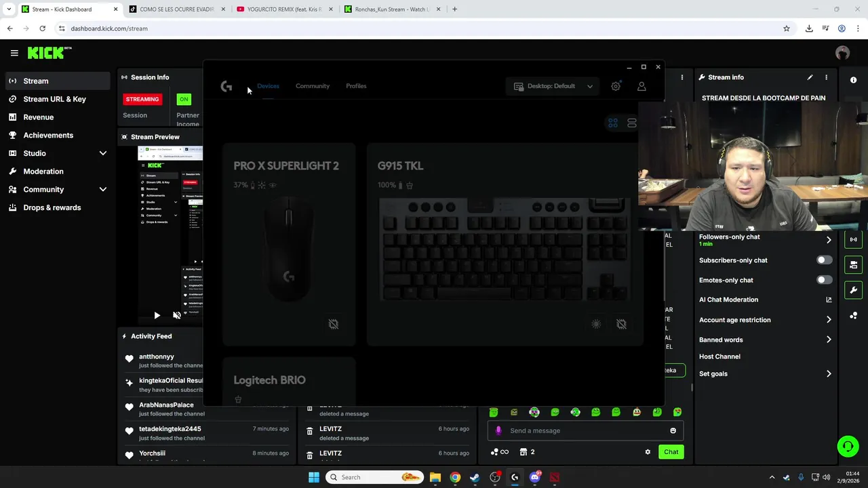The width and height of the screenshot is (868, 488).
Task: Click the Windows Start button
Action: coord(314,477)
